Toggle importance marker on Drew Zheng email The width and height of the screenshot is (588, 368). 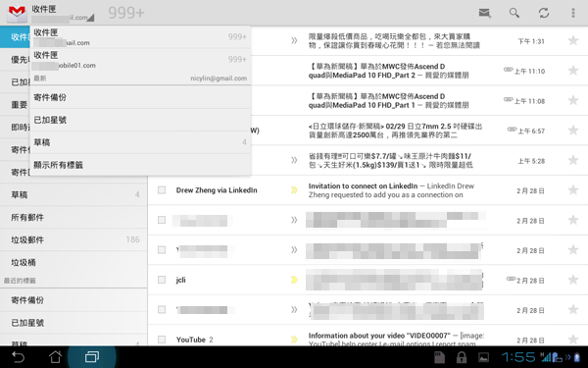(294, 190)
